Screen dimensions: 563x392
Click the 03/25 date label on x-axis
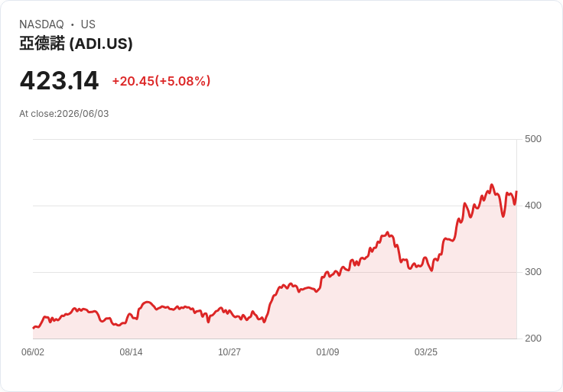426,352
